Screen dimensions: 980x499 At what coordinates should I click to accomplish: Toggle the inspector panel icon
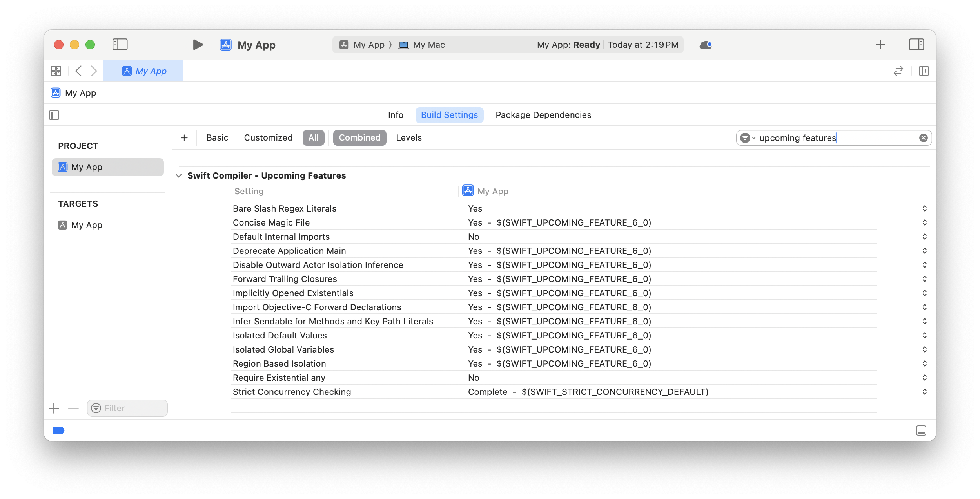(x=916, y=44)
